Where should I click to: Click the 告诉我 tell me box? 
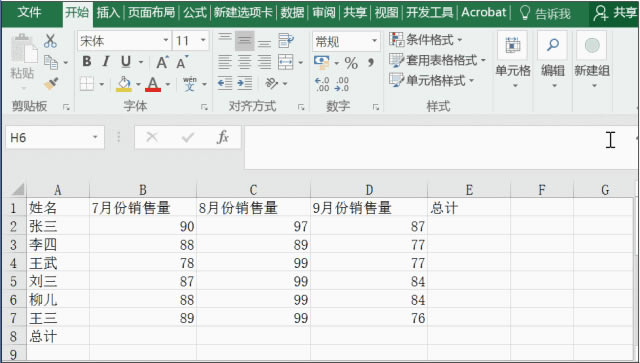point(545,13)
